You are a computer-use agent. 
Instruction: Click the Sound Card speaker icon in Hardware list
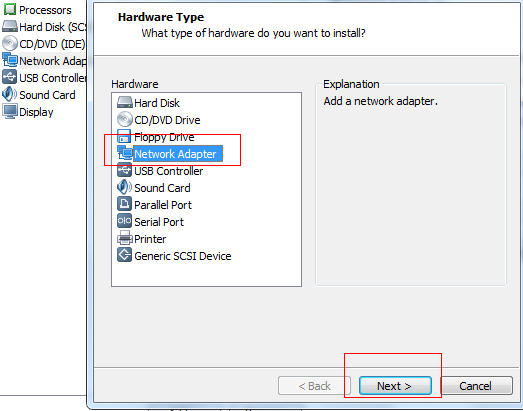tap(124, 187)
